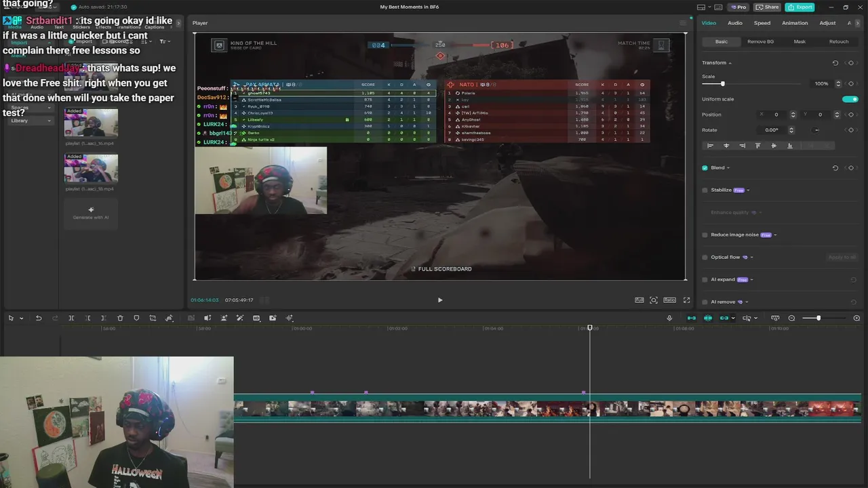Select the Remove BG sub-tab
Image resolution: width=868 pixels, height=488 pixels.
click(x=760, y=41)
